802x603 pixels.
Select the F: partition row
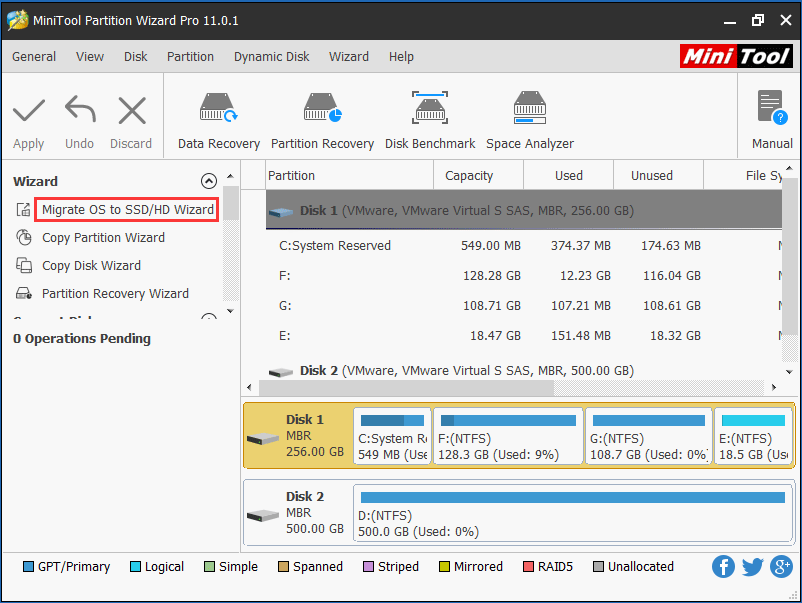pyautogui.click(x=524, y=276)
